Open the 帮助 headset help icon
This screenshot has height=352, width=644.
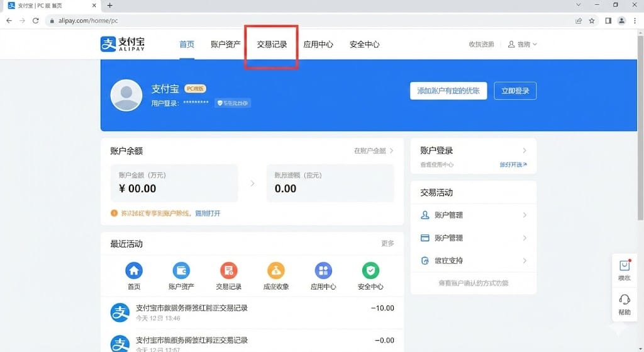pos(625,299)
